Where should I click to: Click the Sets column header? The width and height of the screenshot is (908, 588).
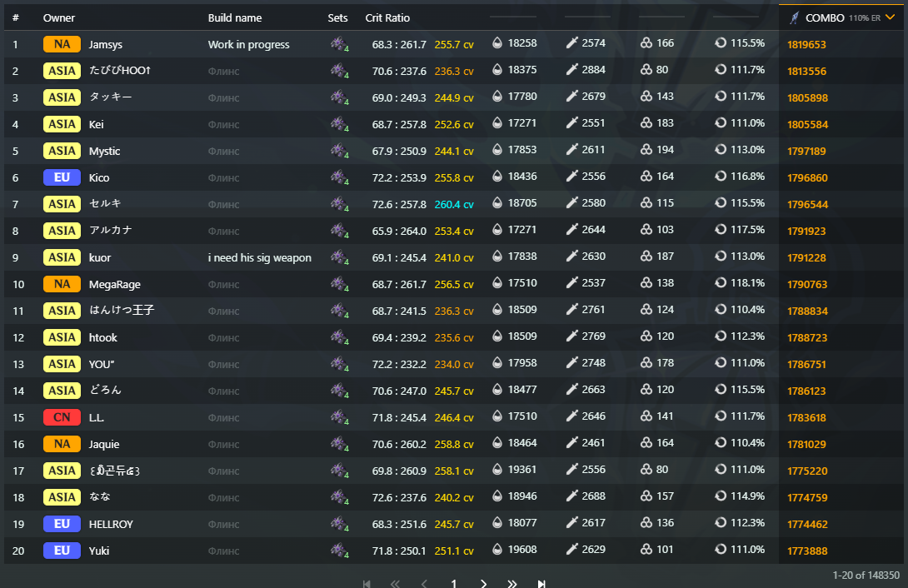[337, 17]
